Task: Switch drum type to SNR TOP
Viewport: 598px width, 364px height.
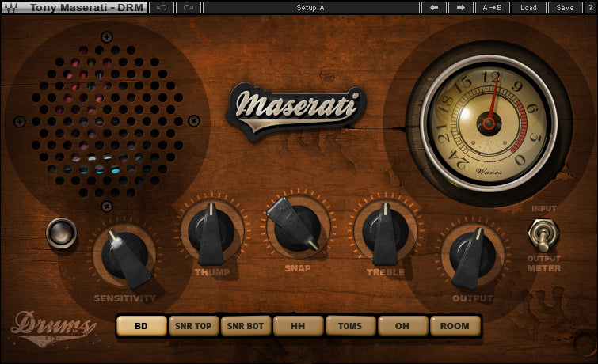Action: tap(194, 325)
